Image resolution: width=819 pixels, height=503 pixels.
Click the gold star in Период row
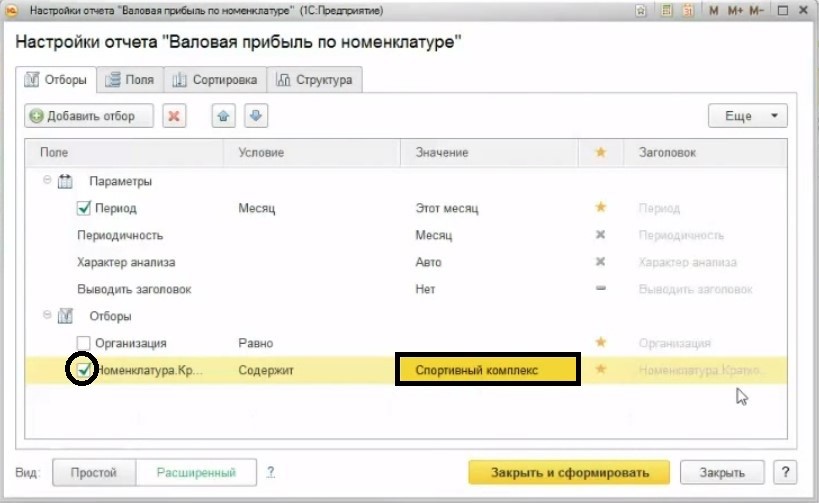pyautogui.click(x=601, y=208)
